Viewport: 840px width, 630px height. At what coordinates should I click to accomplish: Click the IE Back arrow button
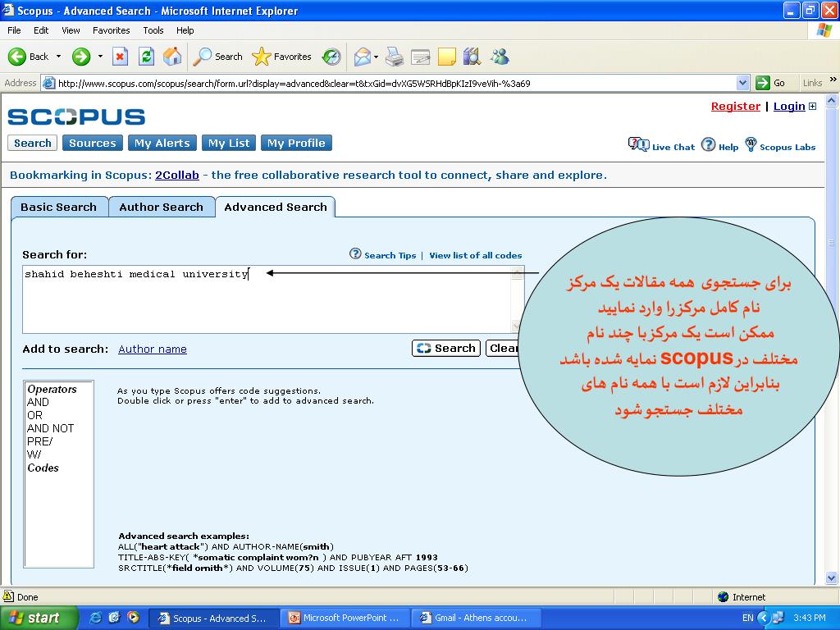(28, 57)
